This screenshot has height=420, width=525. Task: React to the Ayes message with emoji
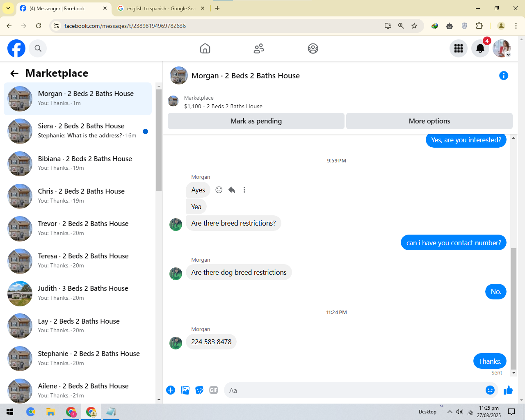tap(219, 190)
